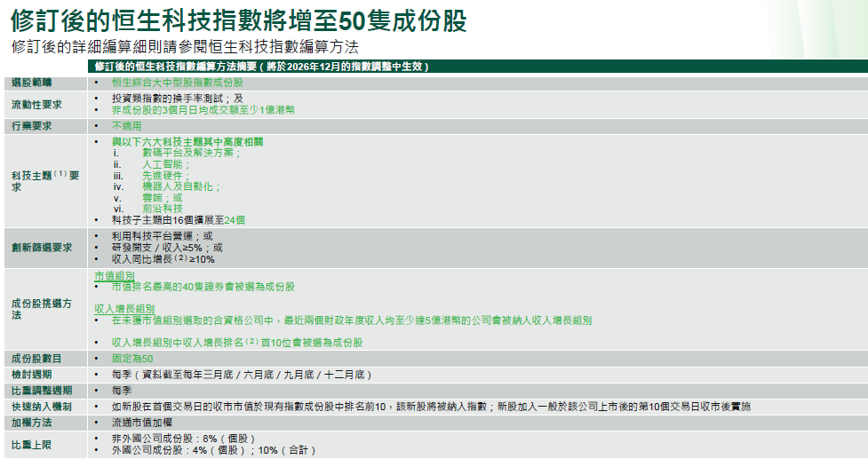Screen dimensions: 868x459
Task: Click the text 恒生綜合大中型股指數成份股
Action: [177, 83]
